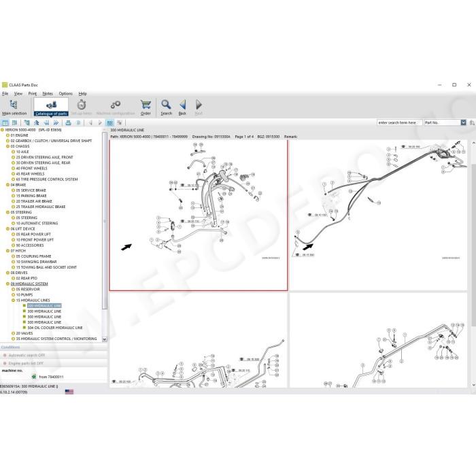Open the bottom-right hydraulic line drawing thumbnail

(x=378, y=340)
